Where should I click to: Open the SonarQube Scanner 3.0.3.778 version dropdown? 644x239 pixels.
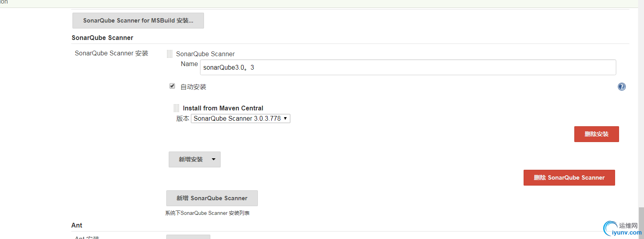(240, 118)
